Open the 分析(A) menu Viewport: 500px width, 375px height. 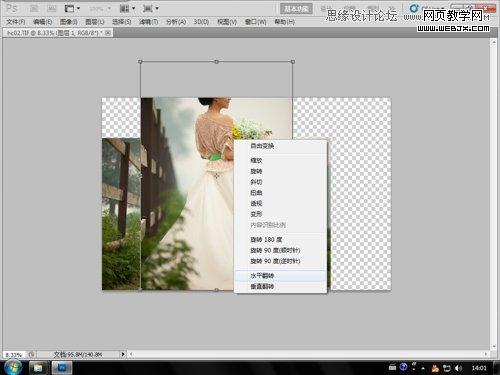176,22
